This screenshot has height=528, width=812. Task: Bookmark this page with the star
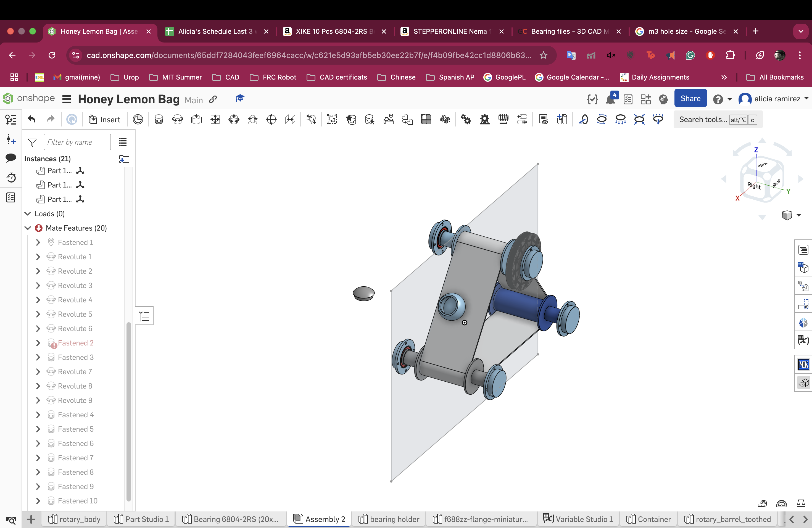coord(544,55)
